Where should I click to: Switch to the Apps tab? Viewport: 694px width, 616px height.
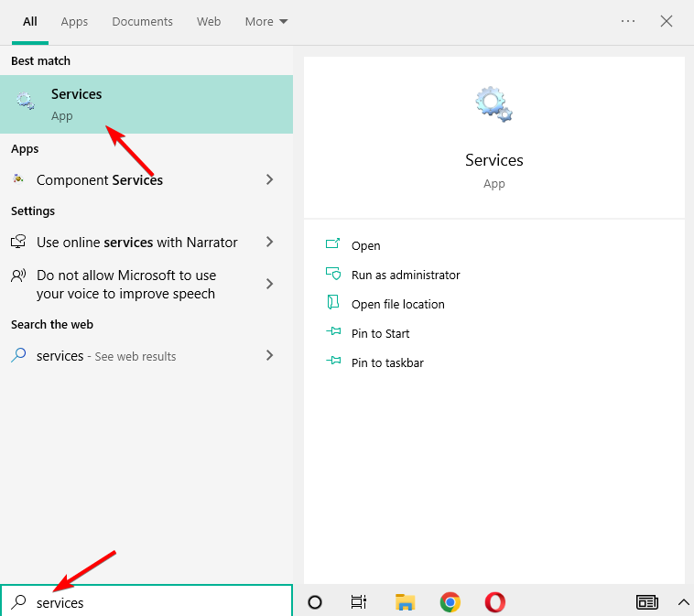coord(74,22)
